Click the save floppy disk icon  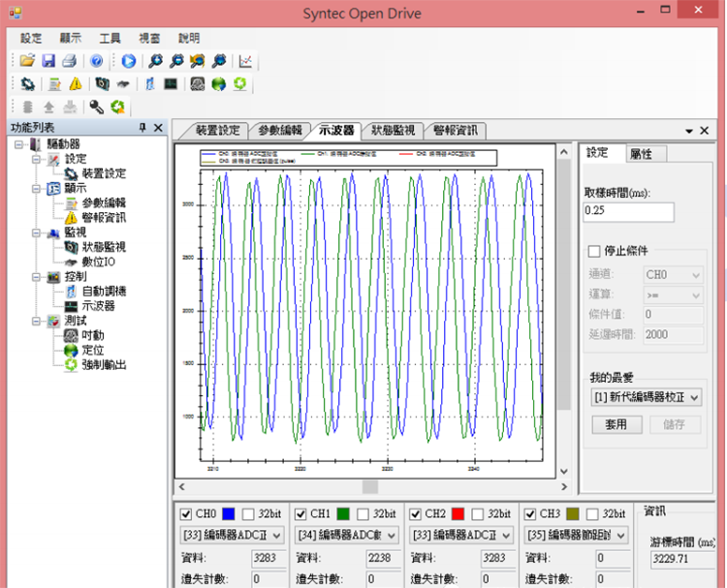pos(48,61)
